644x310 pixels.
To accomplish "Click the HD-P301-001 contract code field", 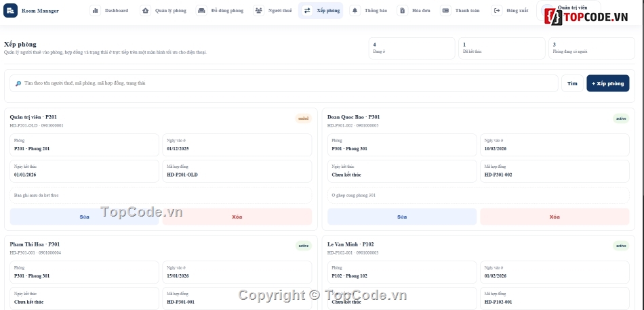I will (237, 298).
